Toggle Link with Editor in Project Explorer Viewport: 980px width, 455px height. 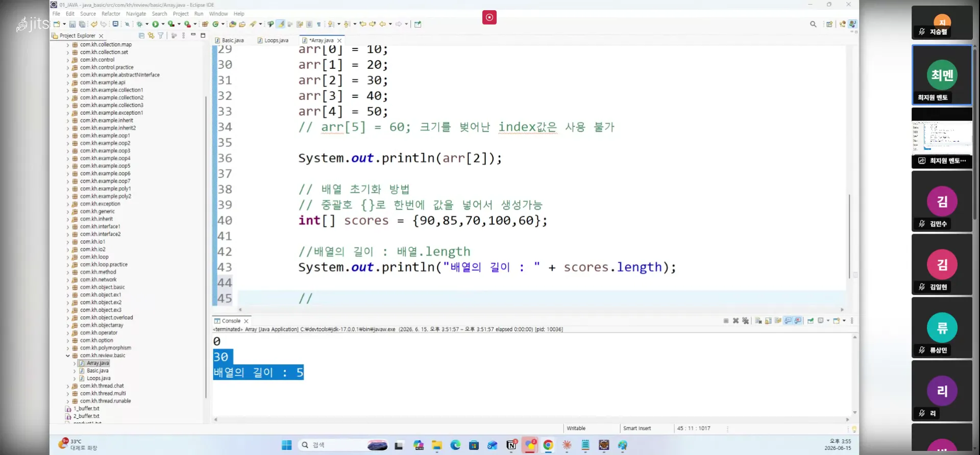pos(151,36)
